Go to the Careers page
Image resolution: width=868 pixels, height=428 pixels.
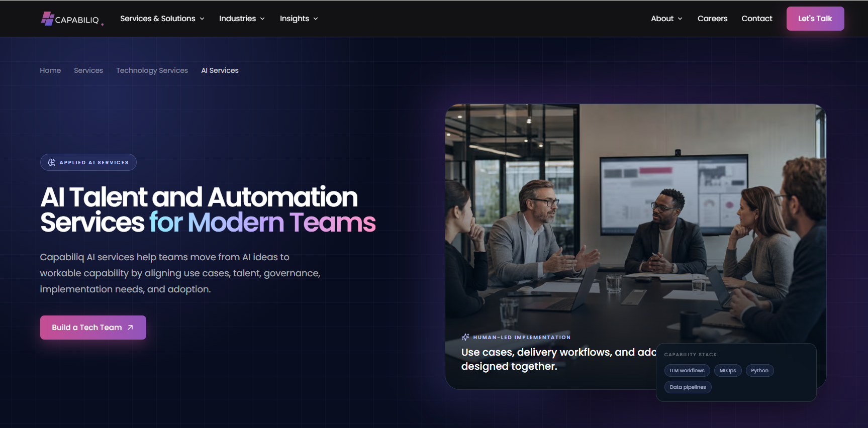point(712,19)
